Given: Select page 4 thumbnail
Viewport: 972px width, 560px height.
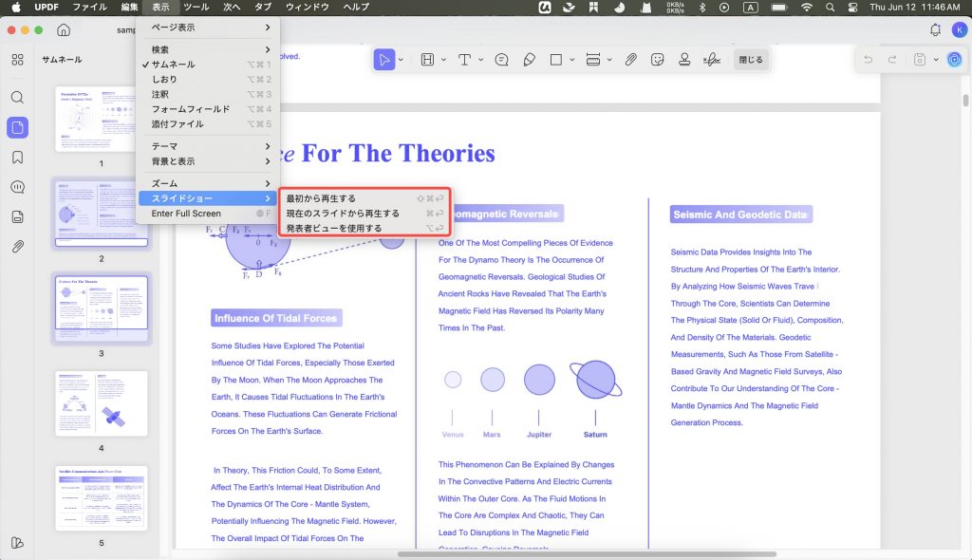Looking at the screenshot, I should point(101,403).
